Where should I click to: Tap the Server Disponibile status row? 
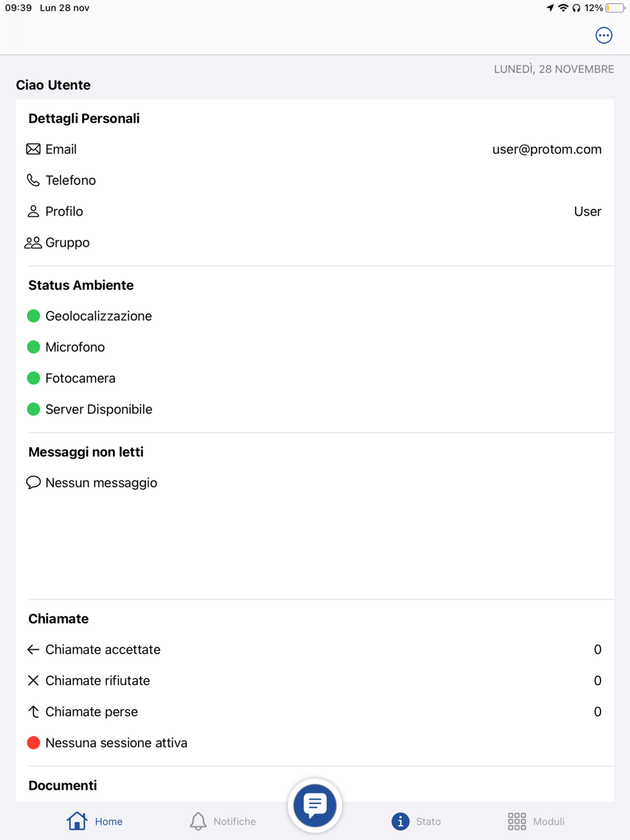click(x=99, y=409)
